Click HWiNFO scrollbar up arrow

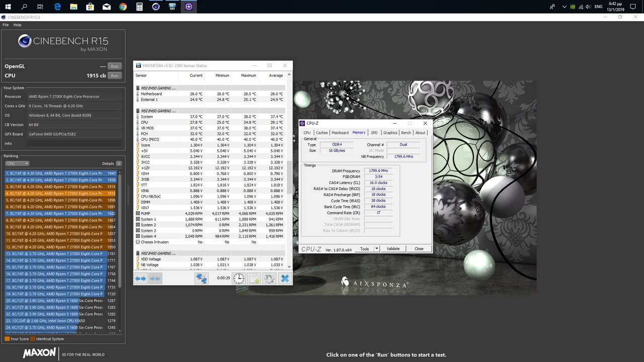click(x=289, y=75)
